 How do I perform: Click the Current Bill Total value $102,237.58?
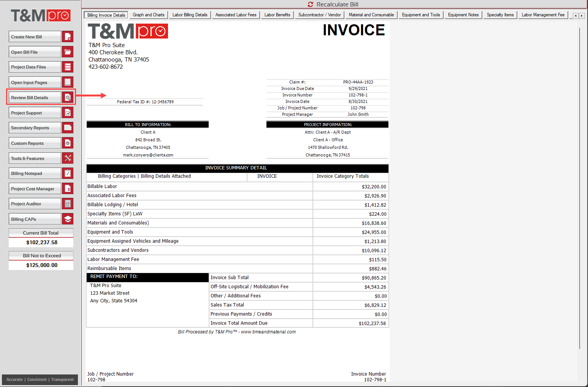[41, 242]
